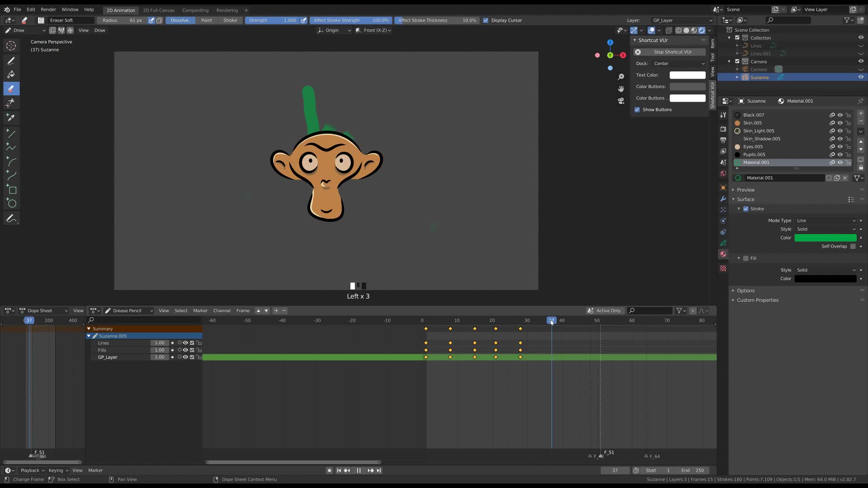Click the Dissolve eraser mode button
Viewport: 868px width, 488px height.
(180, 20)
